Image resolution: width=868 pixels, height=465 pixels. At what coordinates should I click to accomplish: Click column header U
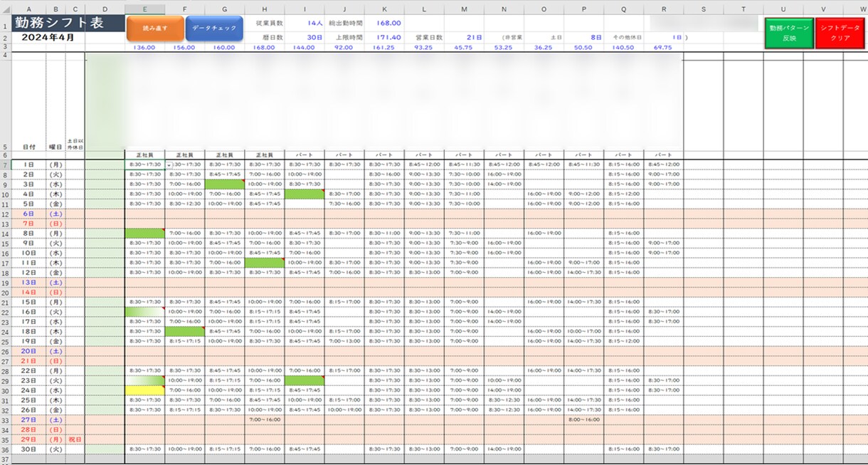point(783,9)
